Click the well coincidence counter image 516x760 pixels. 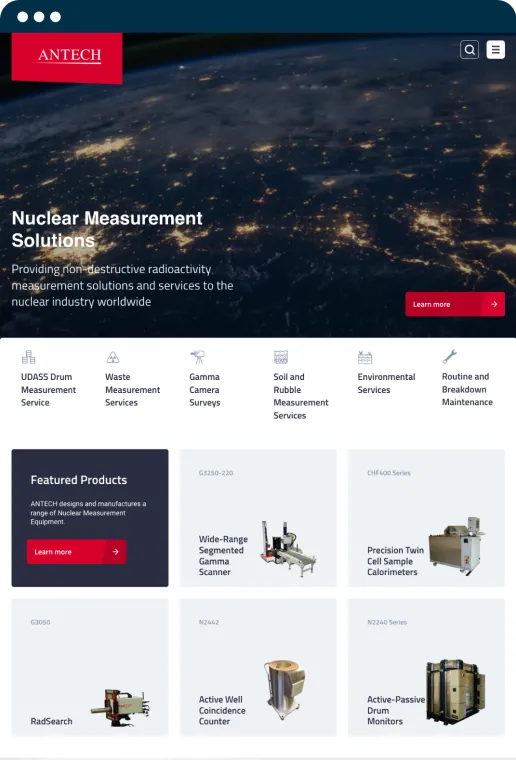(284, 689)
